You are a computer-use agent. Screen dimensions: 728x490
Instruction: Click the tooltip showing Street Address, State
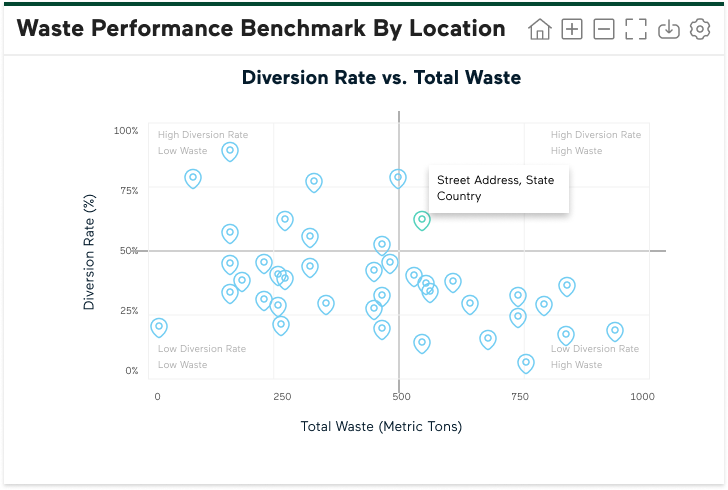click(x=499, y=188)
